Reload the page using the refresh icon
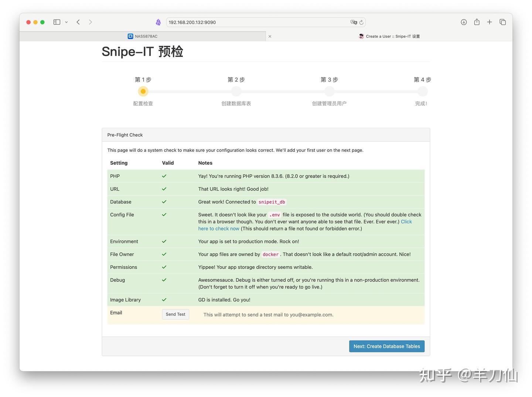The height and width of the screenshot is (397, 532). point(361,22)
